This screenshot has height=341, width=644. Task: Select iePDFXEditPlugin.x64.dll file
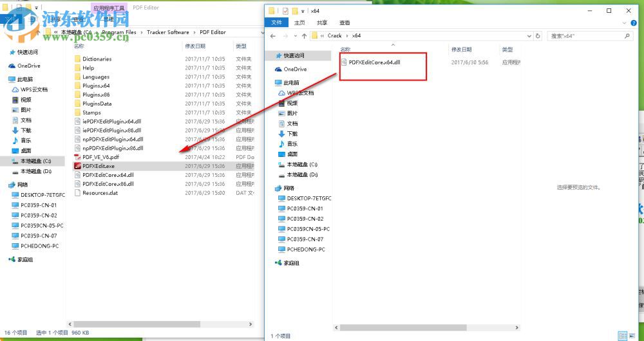click(111, 122)
